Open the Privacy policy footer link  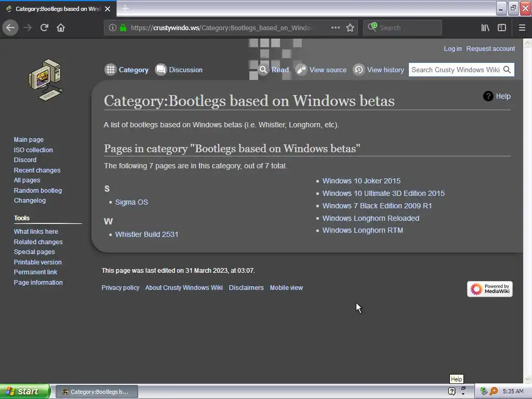pos(121,287)
